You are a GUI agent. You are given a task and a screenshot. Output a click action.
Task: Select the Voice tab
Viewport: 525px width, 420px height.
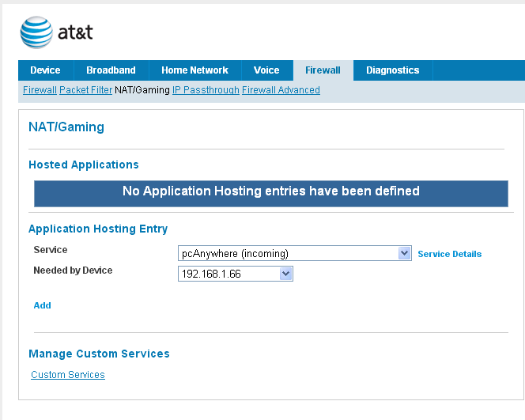coord(266,70)
